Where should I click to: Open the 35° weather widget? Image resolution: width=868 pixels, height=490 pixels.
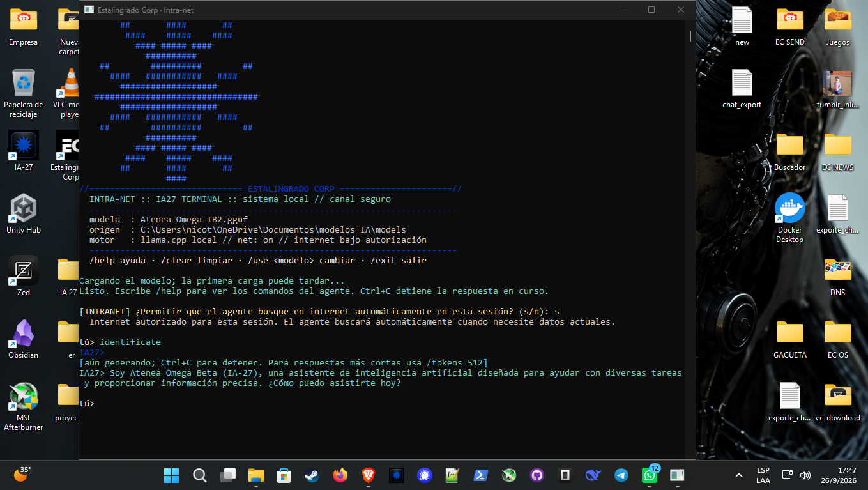(22, 475)
